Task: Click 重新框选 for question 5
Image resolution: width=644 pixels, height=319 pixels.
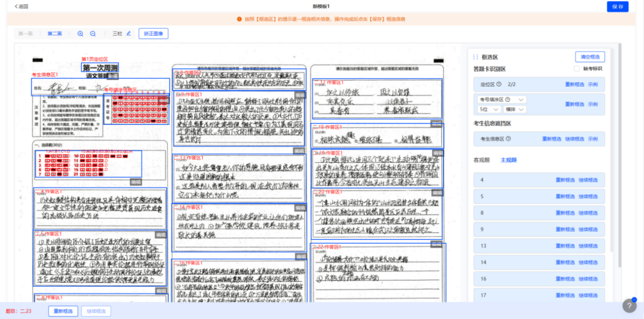Action: pos(565,196)
